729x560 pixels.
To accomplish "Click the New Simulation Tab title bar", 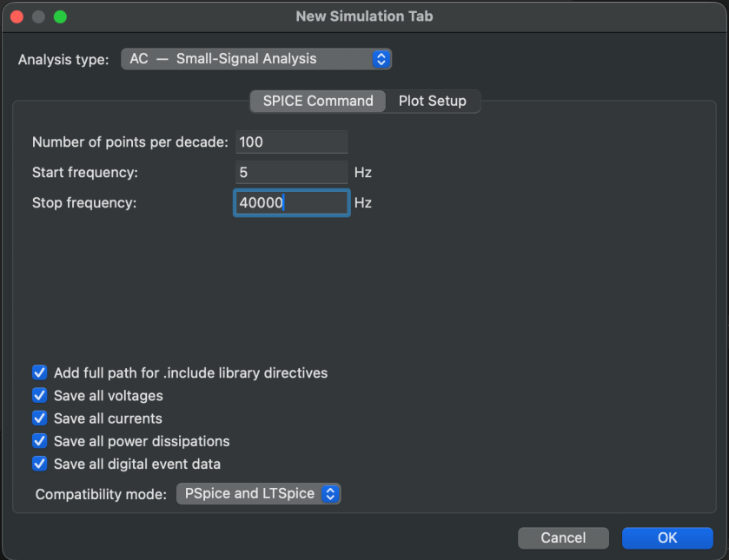I will (364, 16).
